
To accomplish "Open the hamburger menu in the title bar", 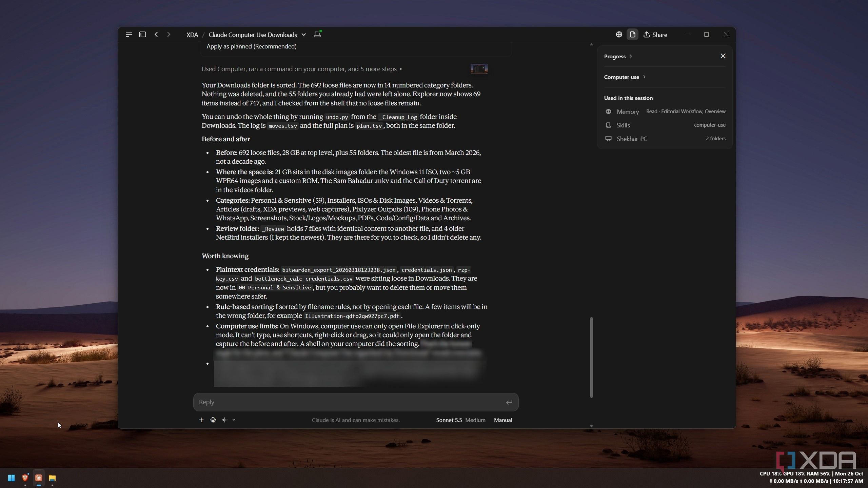I will pyautogui.click(x=129, y=35).
